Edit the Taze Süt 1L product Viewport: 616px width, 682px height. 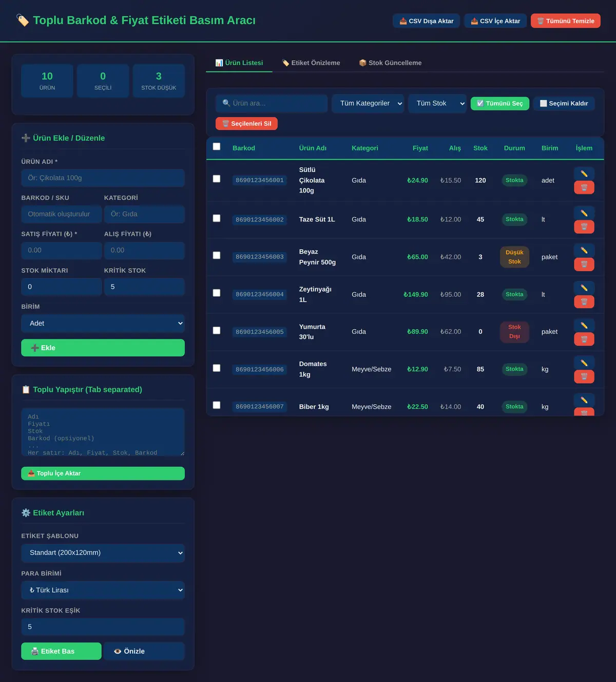pyautogui.click(x=584, y=213)
